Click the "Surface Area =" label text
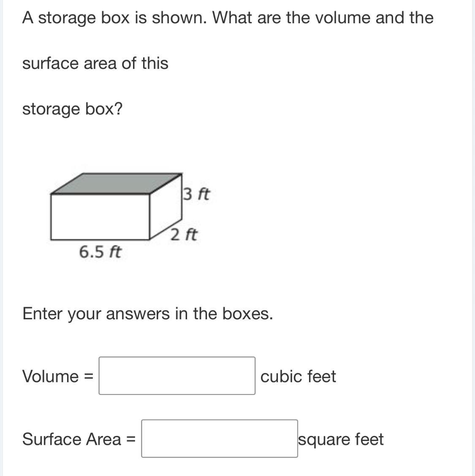The width and height of the screenshot is (475, 476). pos(79,439)
